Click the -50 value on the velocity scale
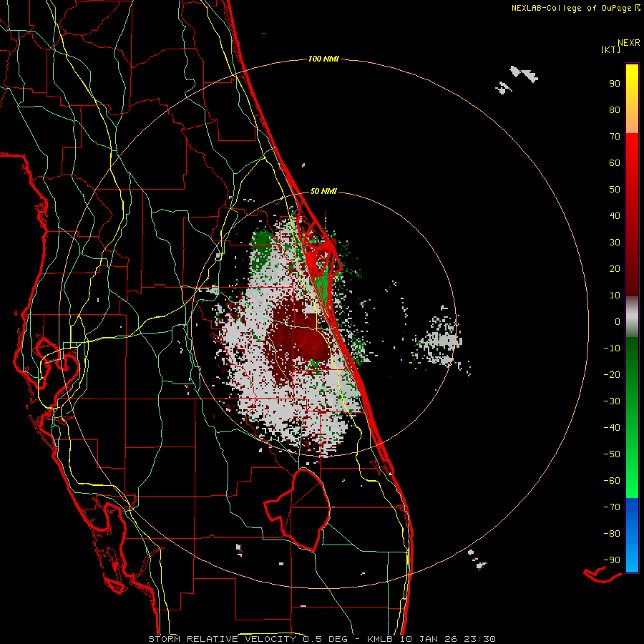The width and height of the screenshot is (644, 644). (612, 454)
